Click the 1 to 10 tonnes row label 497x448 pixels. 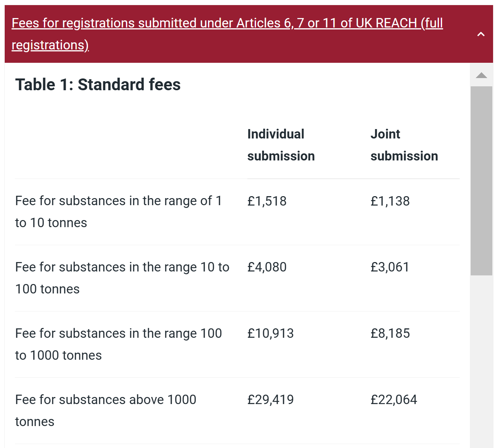(119, 212)
